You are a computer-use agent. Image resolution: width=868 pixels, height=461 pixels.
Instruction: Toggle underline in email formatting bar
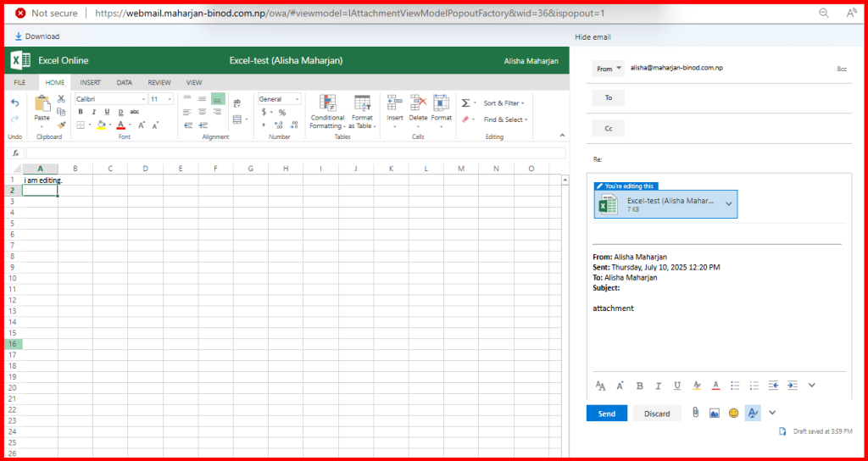[x=676, y=385]
